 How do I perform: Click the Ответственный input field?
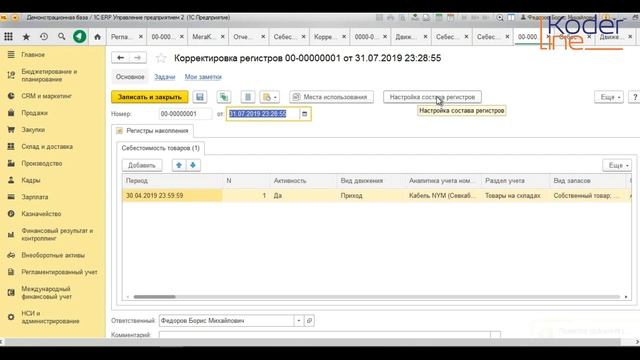click(x=227, y=321)
